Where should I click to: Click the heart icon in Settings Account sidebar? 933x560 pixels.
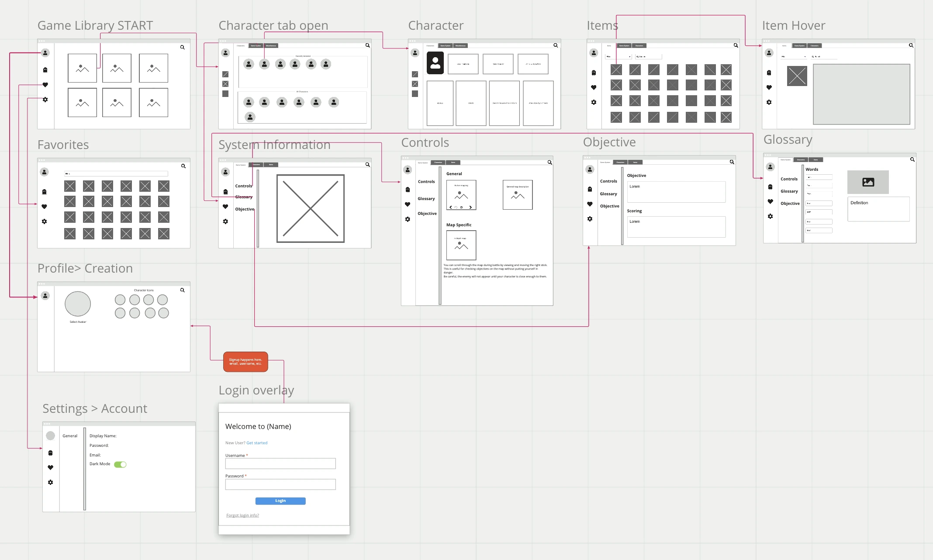coord(51,467)
